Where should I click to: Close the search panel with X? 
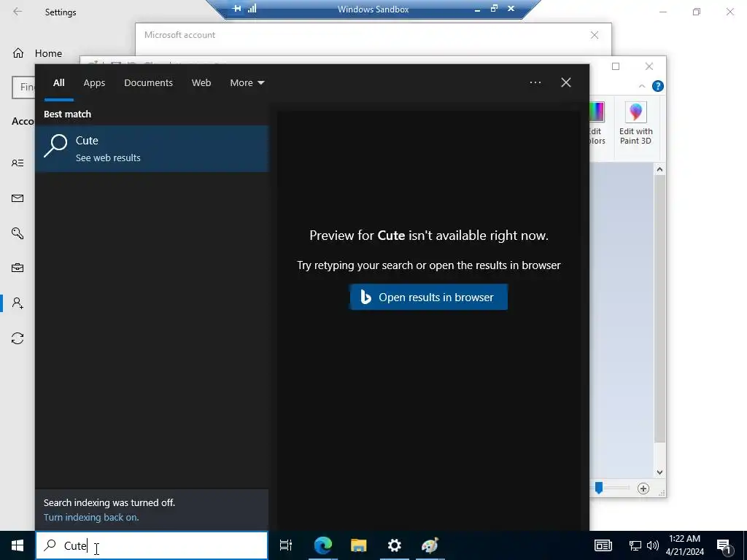(x=566, y=82)
